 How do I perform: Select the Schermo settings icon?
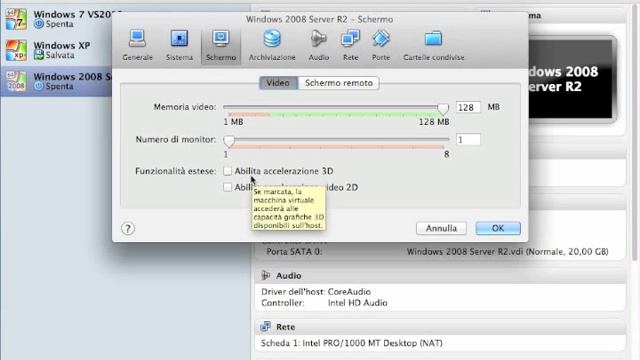pos(221,45)
